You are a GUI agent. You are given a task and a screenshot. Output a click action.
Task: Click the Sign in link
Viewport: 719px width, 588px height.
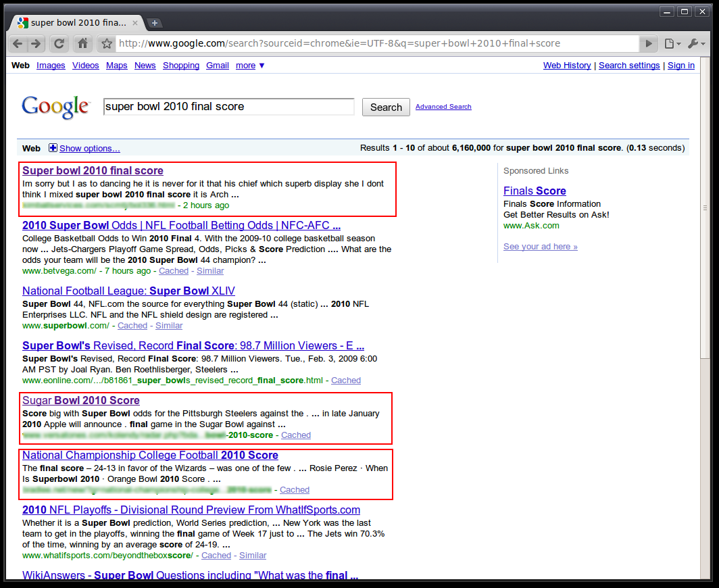click(681, 66)
